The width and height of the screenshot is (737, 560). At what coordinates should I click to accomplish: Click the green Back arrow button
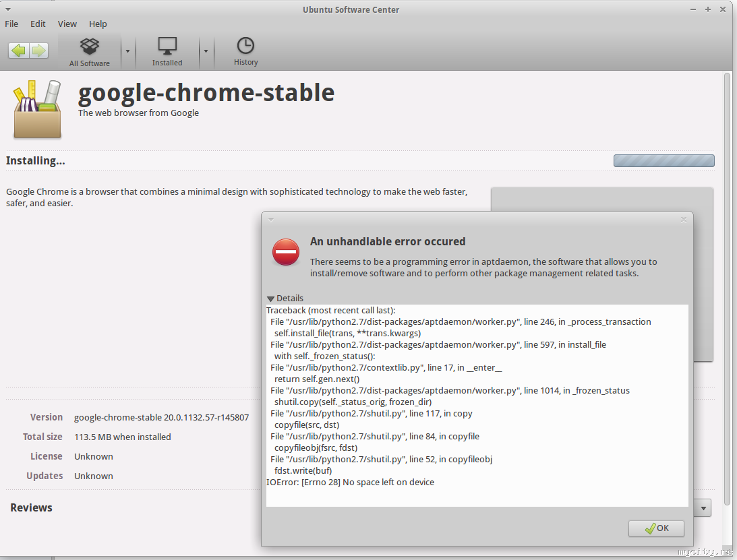click(19, 50)
